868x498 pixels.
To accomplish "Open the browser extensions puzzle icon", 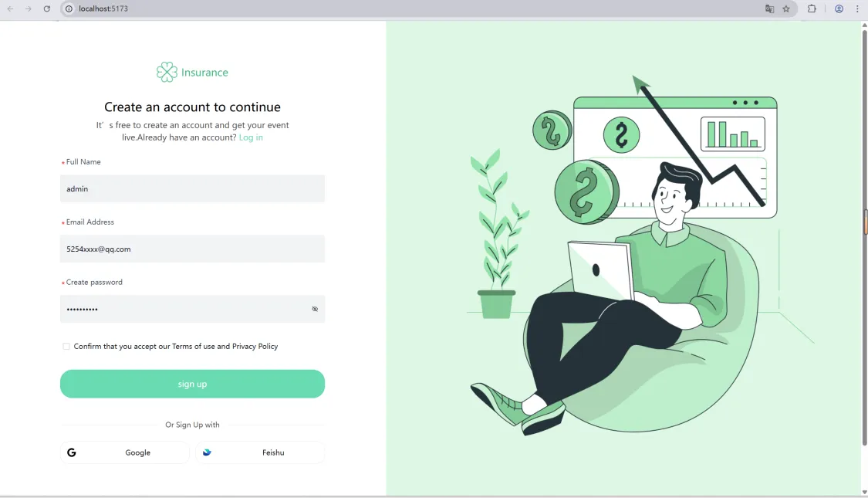I will [x=812, y=8].
